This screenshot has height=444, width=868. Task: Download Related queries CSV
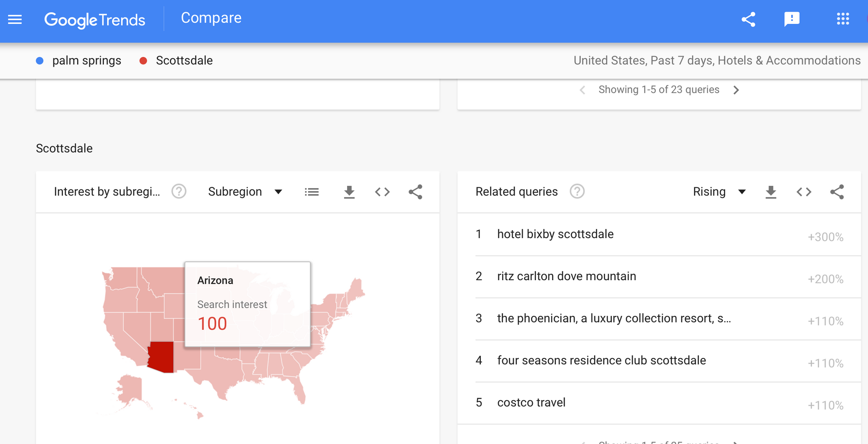point(771,192)
